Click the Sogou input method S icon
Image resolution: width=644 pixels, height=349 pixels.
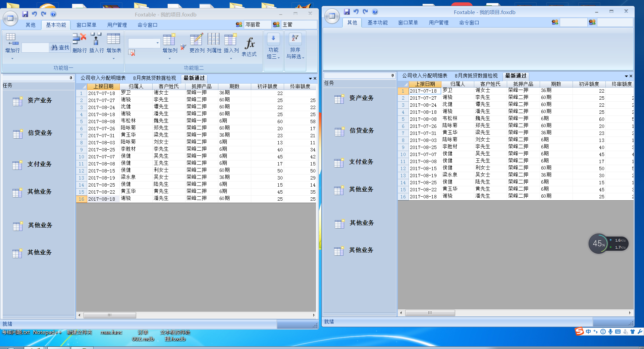tap(580, 332)
